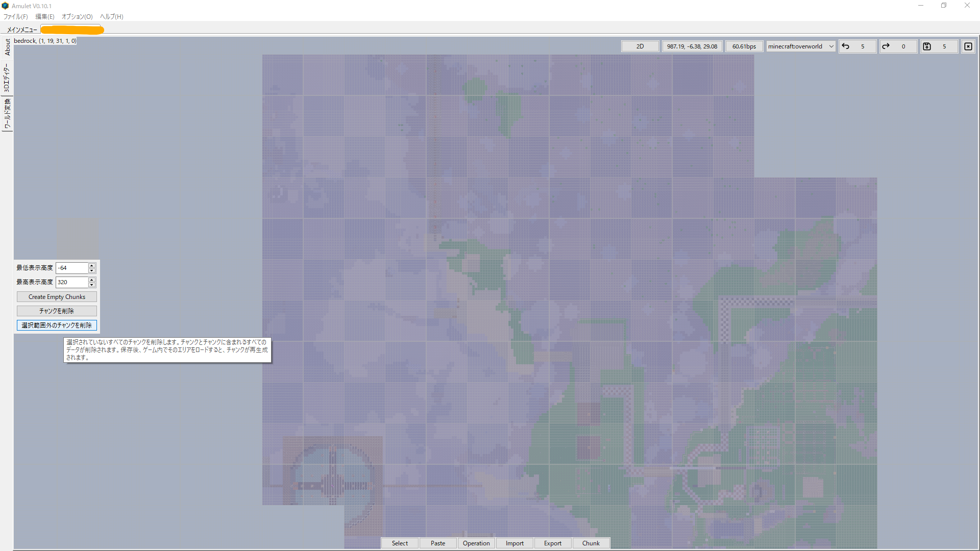Switch to the メインメニュー tab
Screen dimensions: 980x551
22,30
